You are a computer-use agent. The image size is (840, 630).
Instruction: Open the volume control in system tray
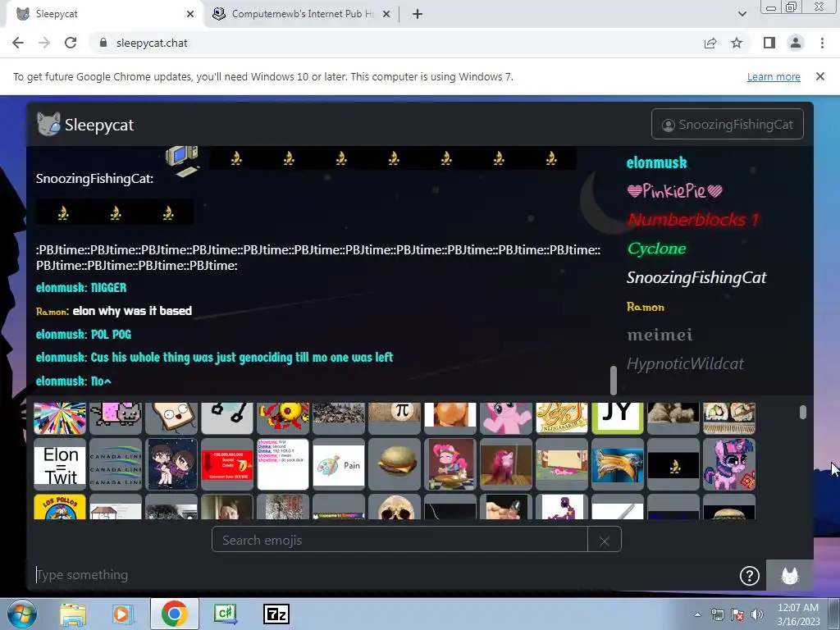(757, 614)
